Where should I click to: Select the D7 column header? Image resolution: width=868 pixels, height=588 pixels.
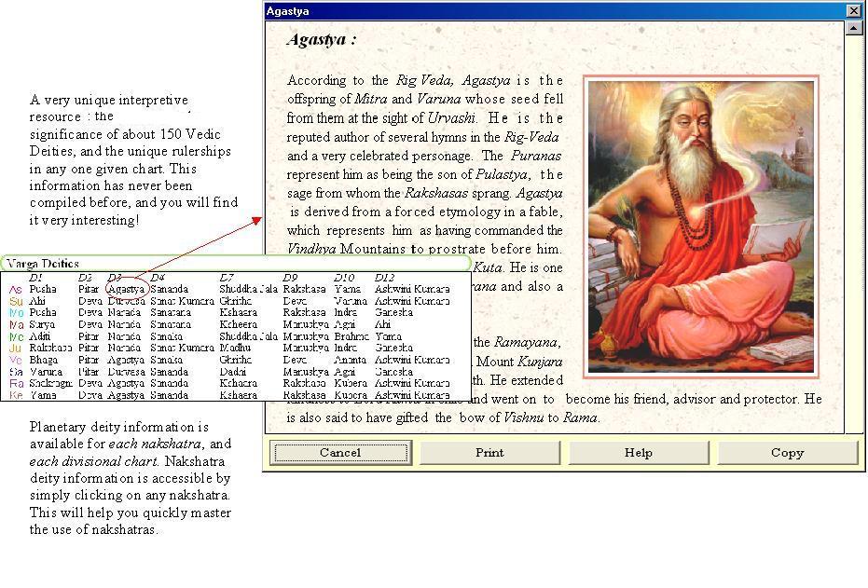click(x=227, y=277)
